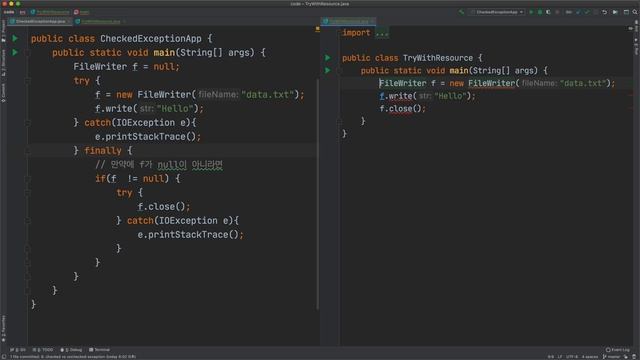The image size is (640, 360).
Task: Click the cursor position indicator in status bar
Action: pos(551,357)
